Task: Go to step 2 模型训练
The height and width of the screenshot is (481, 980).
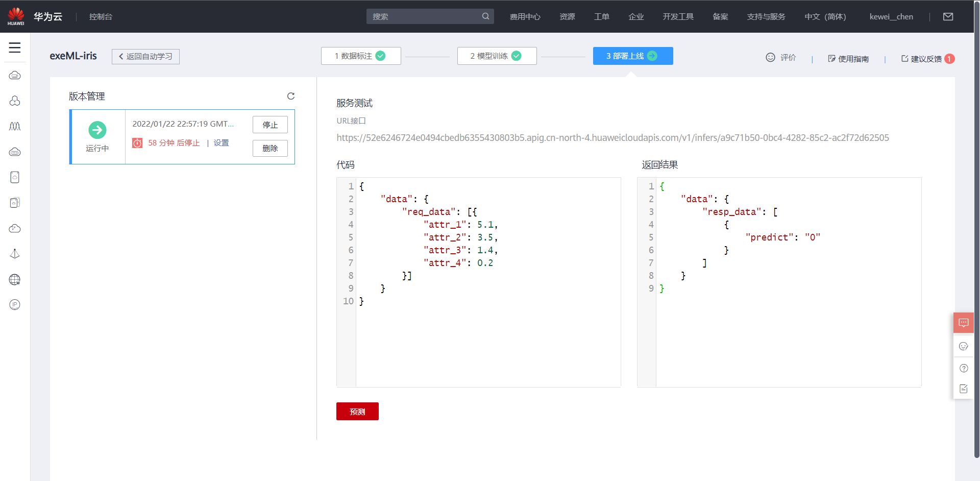Action: tap(497, 56)
